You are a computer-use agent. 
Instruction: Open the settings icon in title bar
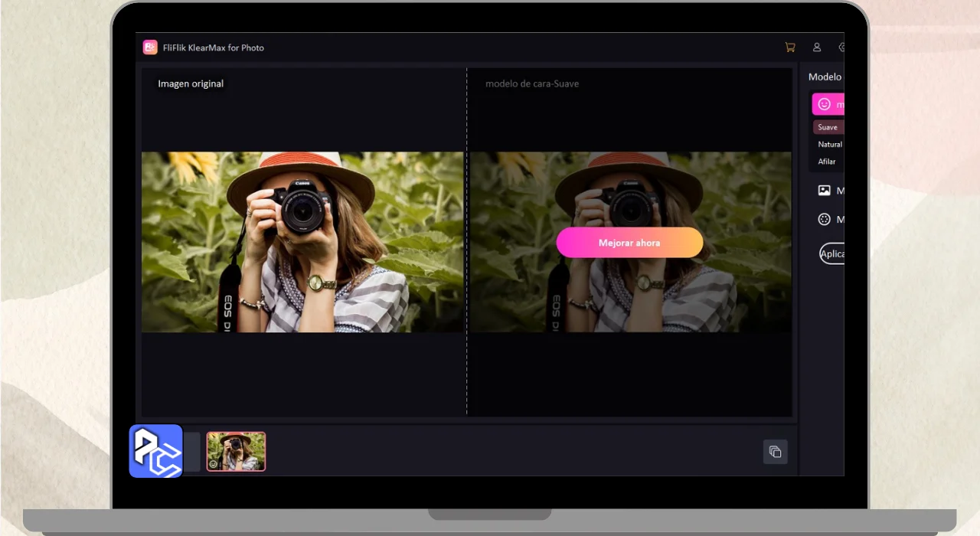tap(841, 47)
